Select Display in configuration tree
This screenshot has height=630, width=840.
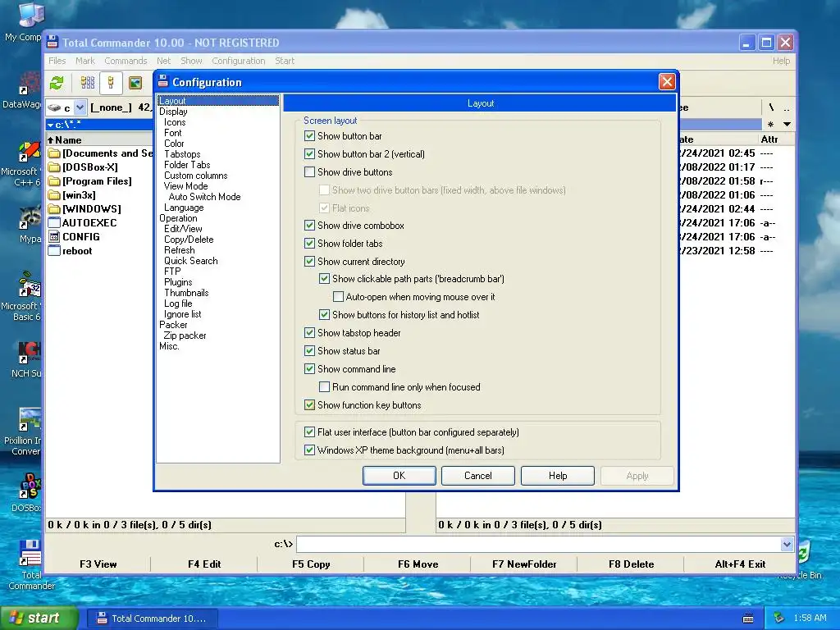click(173, 112)
